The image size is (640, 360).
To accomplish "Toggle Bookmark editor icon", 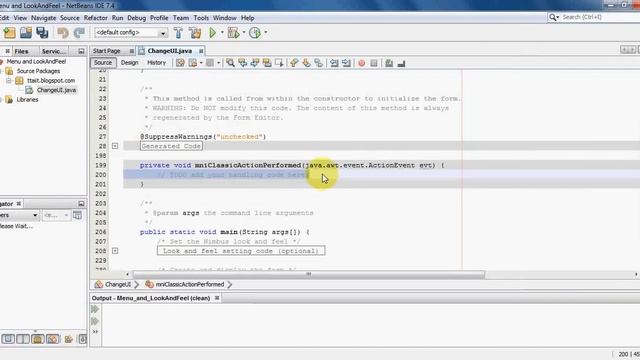I will click(x=318, y=63).
